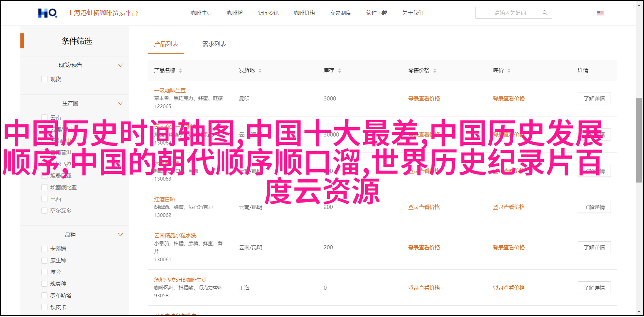This screenshot has width=644, height=317.
Task: Collapse the 生产国 filter section
Action: (x=120, y=103)
